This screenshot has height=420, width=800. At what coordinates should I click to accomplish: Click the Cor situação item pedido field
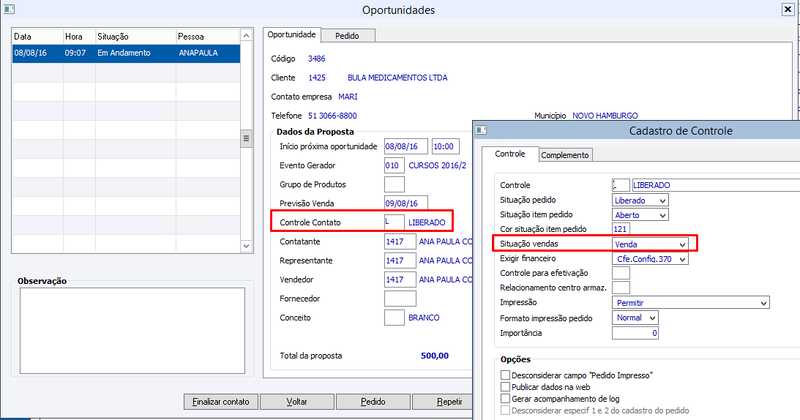(x=620, y=229)
